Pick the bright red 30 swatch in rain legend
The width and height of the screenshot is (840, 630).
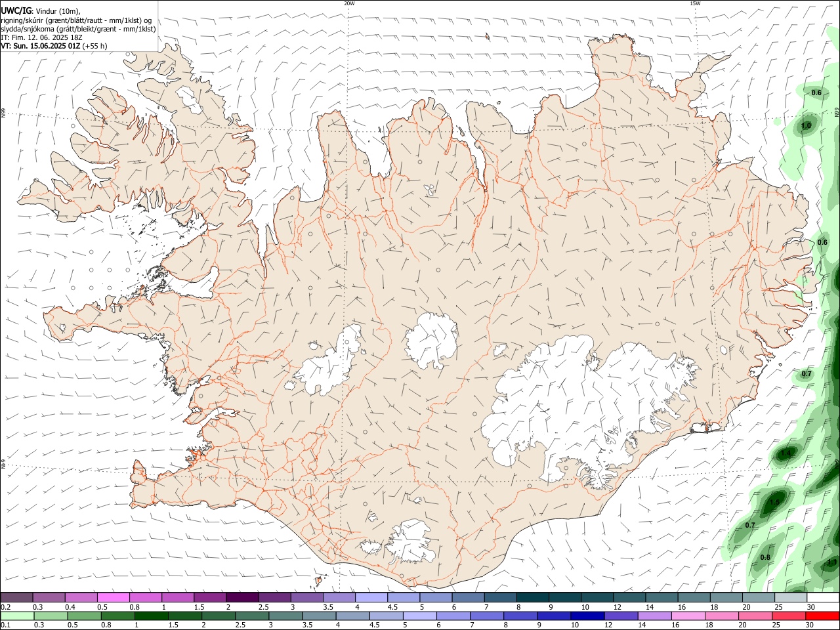pos(823,616)
